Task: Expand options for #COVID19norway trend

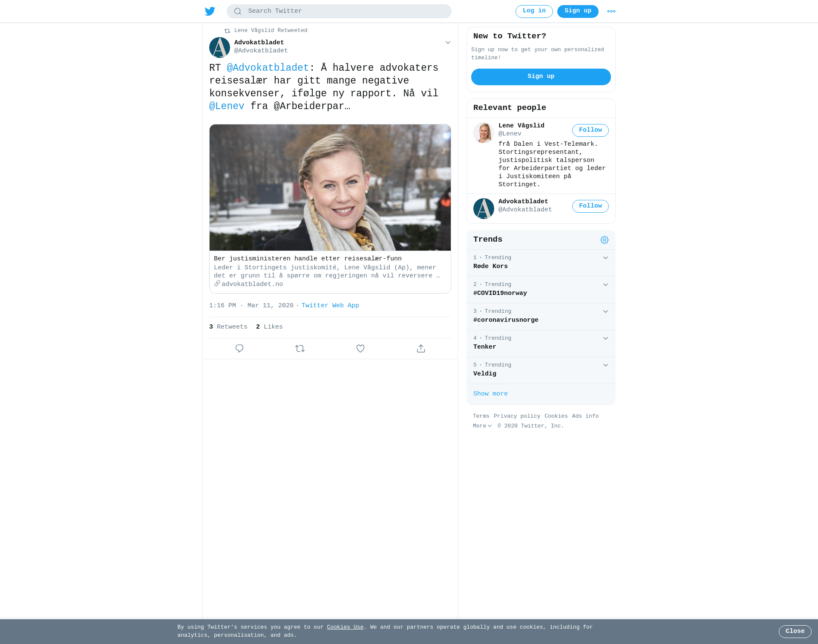Action: pos(605,285)
